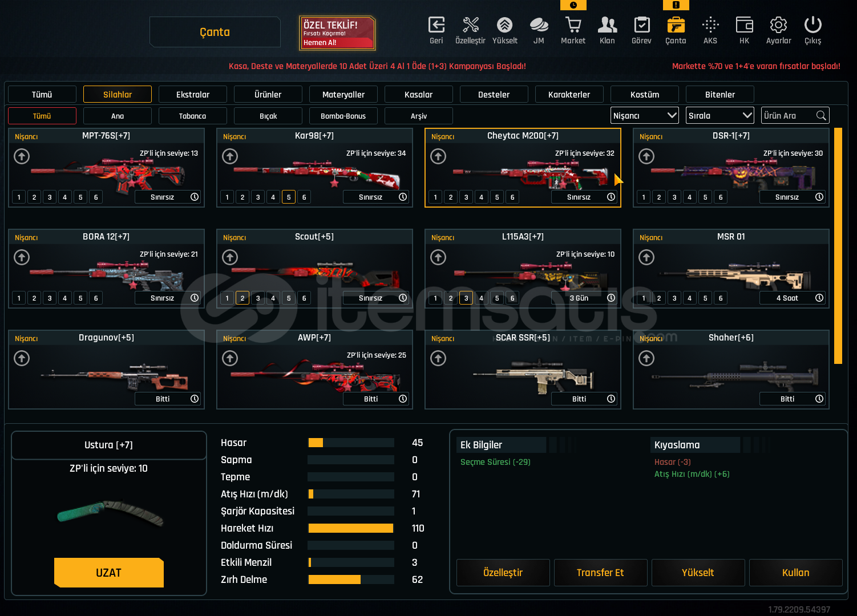
Task: Click the clock icon on L115A3[+7] card
Action: (611, 298)
